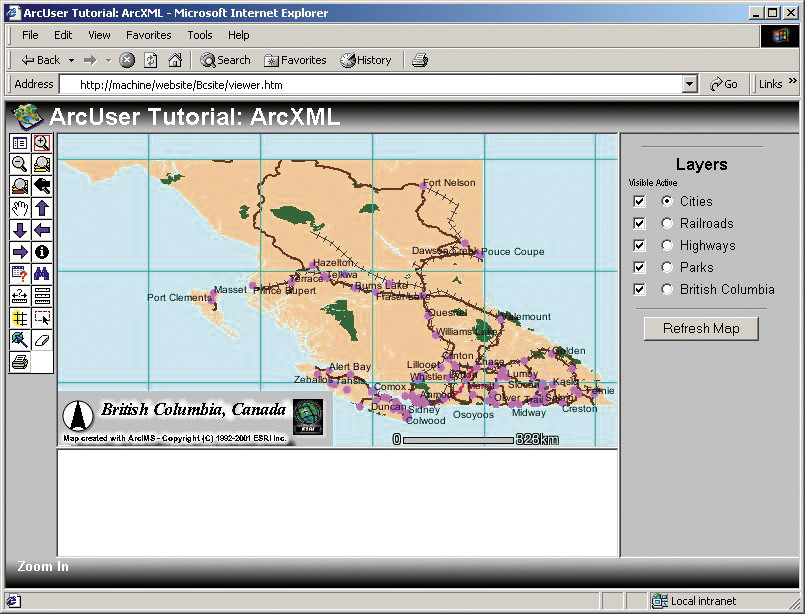The width and height of the screenshot is (805, 614).
Task: Make British Columbia the active layer
Action: coord(667,290)
